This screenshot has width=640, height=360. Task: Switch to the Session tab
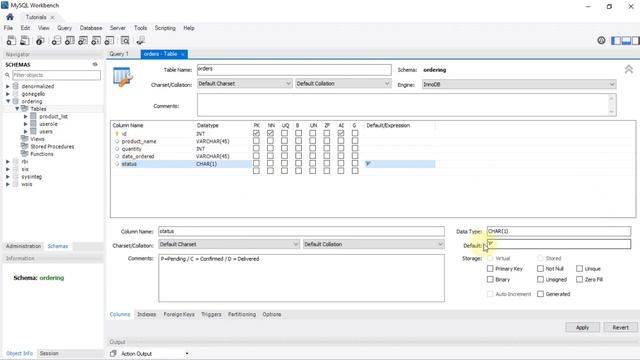coord(49,353)
